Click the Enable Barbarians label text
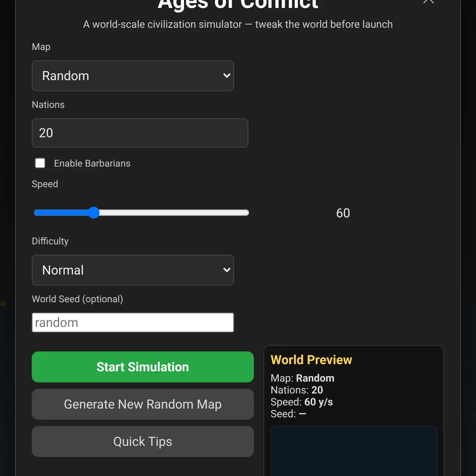 tap(92, 163)
